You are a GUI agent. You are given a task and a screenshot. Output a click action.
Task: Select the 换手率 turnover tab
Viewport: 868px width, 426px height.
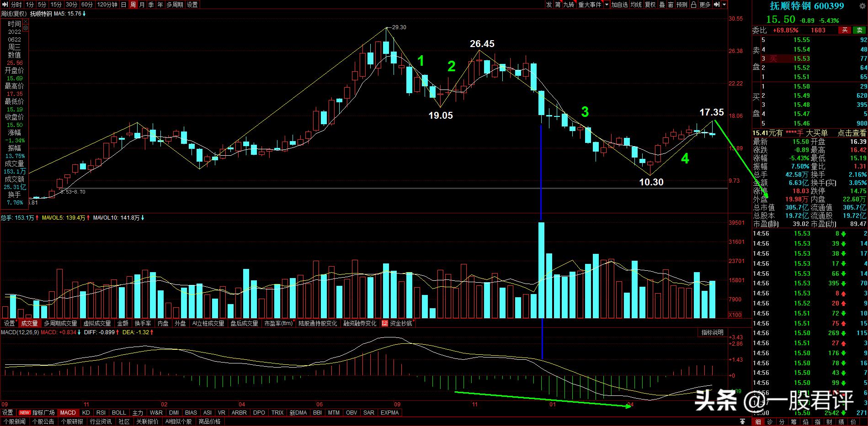143,323
